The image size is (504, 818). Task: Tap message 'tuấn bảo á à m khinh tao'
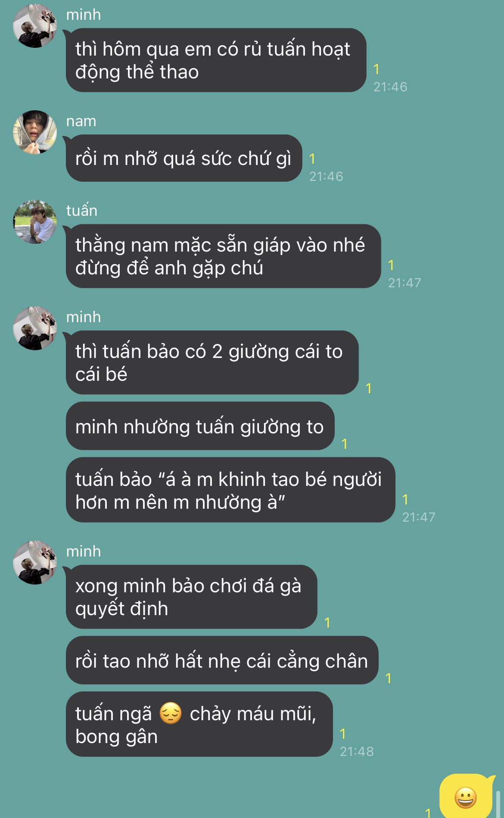click(x=230, y=490)
